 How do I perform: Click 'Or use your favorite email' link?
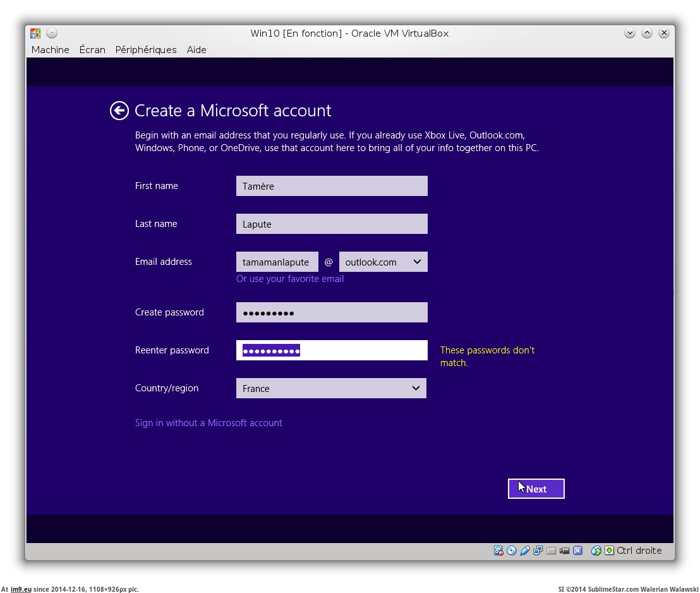click(290, 279)
